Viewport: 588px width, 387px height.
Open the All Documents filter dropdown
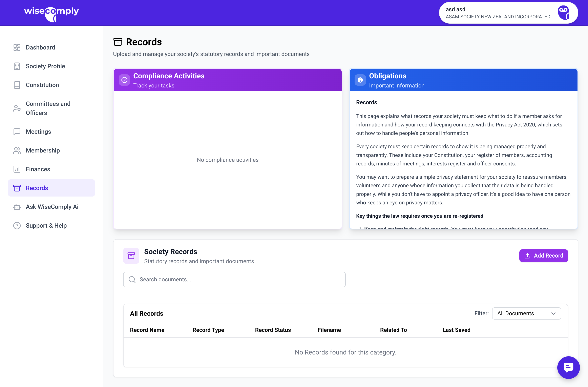(x=526, y=313)
